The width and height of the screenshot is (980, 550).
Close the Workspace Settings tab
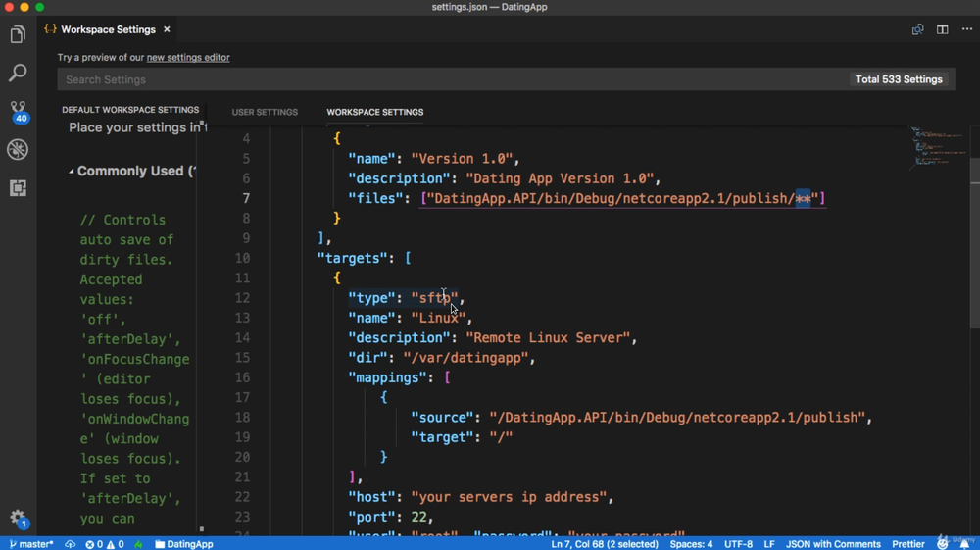pos(167,29)
